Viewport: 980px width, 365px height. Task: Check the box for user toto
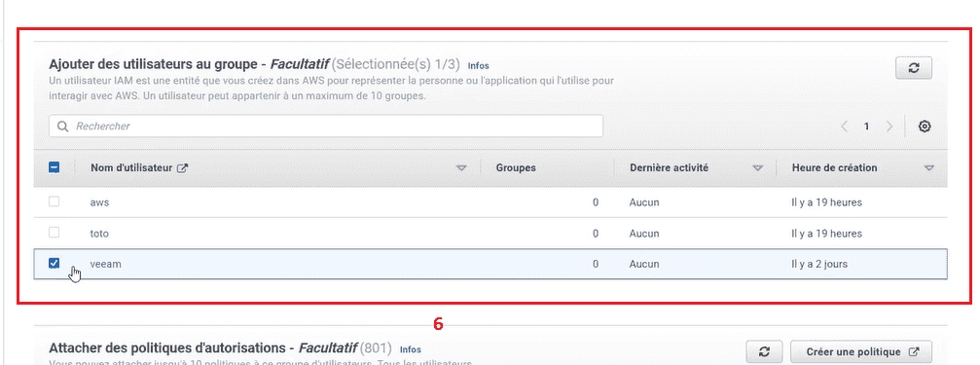click(x=54, y=233)
